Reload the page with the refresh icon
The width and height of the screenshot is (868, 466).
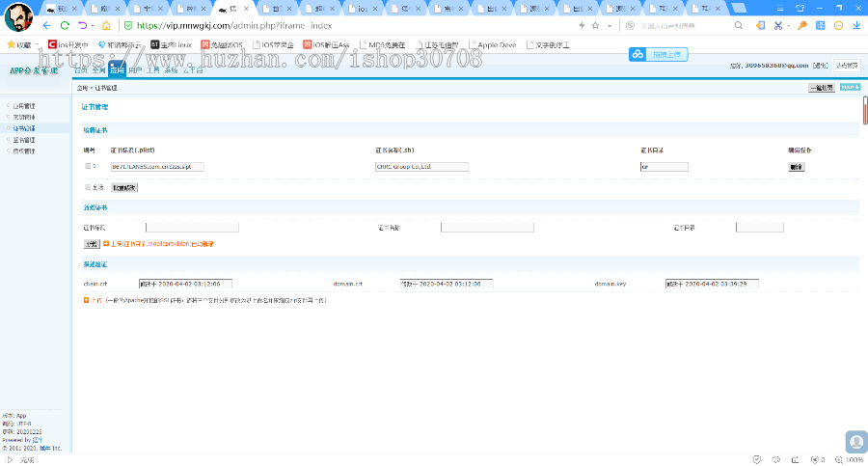tap(65, 25)
